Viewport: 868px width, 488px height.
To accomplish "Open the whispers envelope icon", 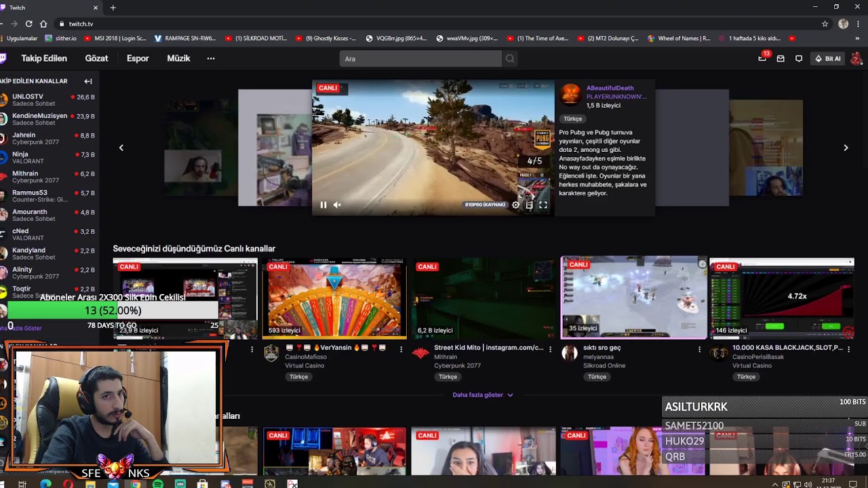I will click(781, 59).
